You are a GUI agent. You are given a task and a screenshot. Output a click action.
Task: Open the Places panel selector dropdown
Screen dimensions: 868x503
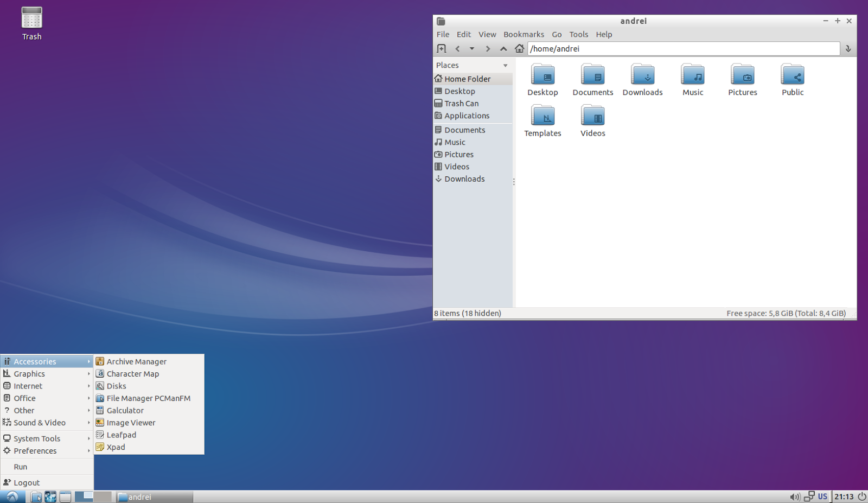[505, 65]
